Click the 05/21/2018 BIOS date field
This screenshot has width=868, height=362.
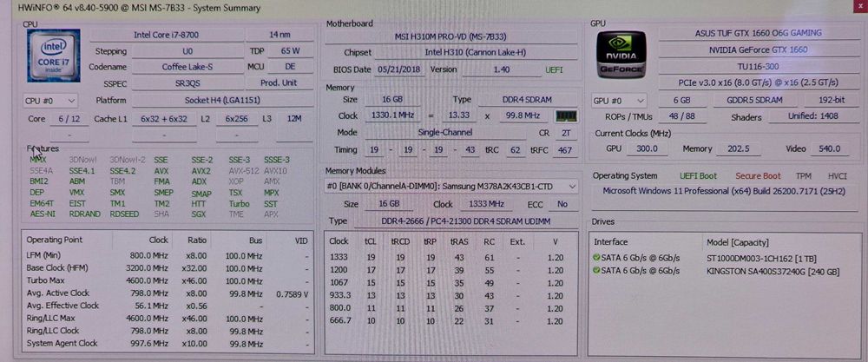point(400,69)
